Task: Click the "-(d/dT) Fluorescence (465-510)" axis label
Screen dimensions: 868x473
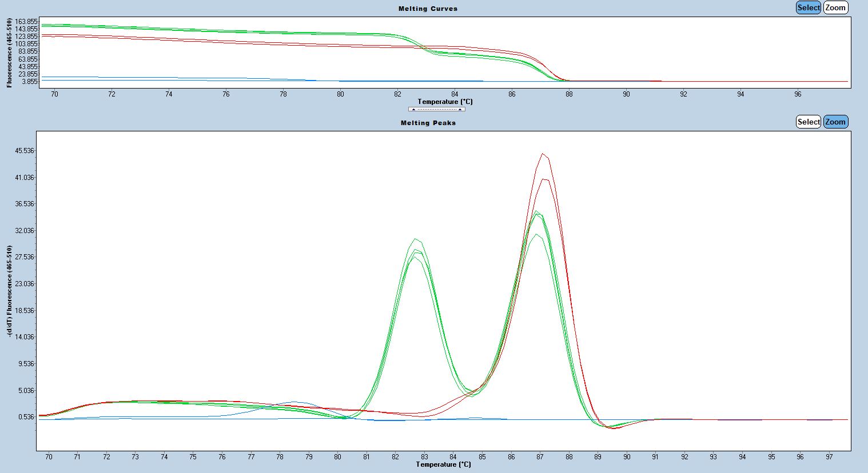Action: pyautogui.click(x=10, y=291)
